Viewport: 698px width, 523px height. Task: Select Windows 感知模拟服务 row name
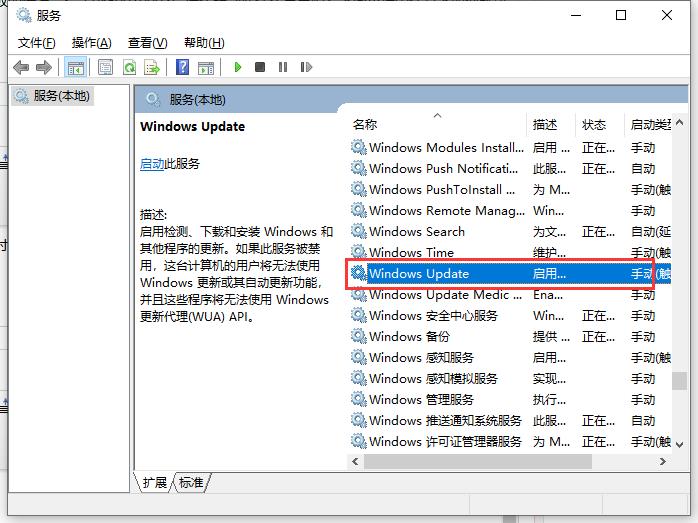[433, 378]
